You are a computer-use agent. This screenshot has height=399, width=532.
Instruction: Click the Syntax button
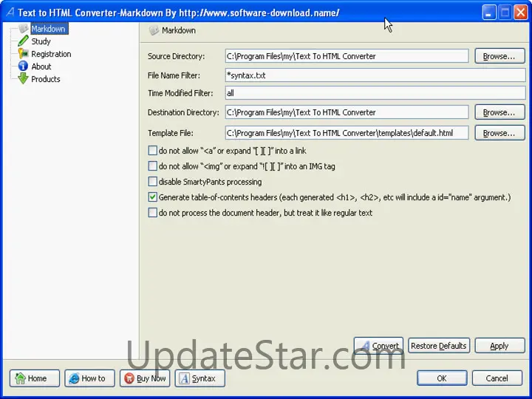pyautogui.click(x=199, y=378)
